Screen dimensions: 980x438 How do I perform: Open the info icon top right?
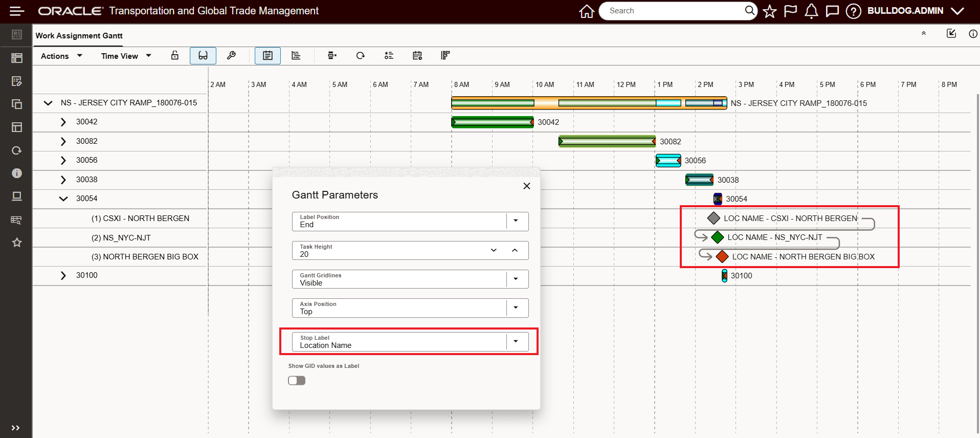tap(973, 34)
